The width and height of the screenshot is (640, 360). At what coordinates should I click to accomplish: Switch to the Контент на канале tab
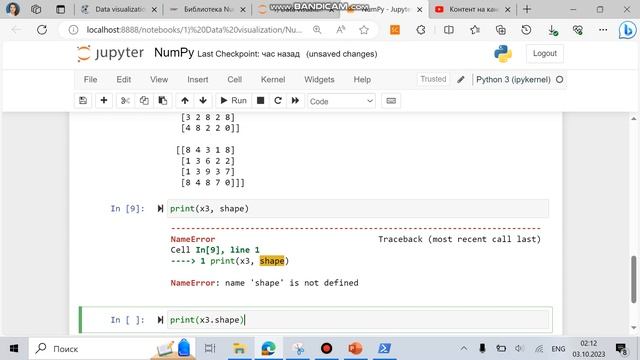pos(473,9)
